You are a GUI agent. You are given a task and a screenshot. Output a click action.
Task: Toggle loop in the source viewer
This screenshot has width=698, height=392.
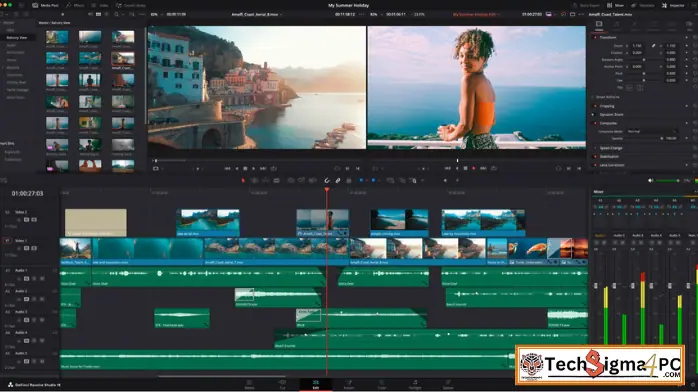(273, 169)
